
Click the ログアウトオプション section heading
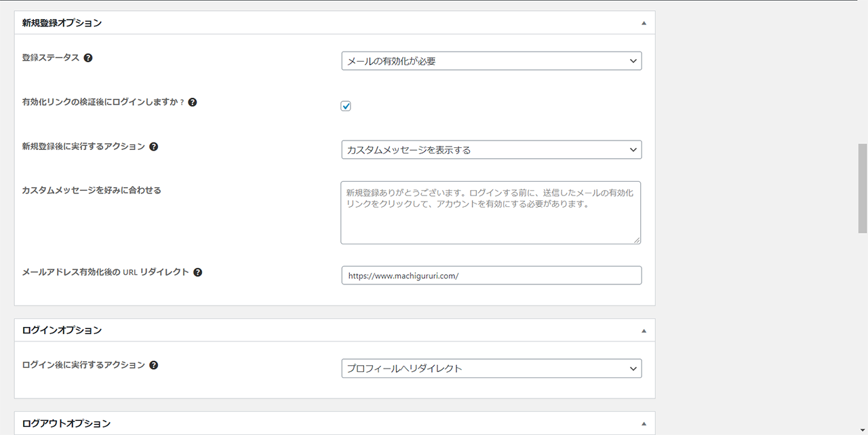[x=66, y=423]
